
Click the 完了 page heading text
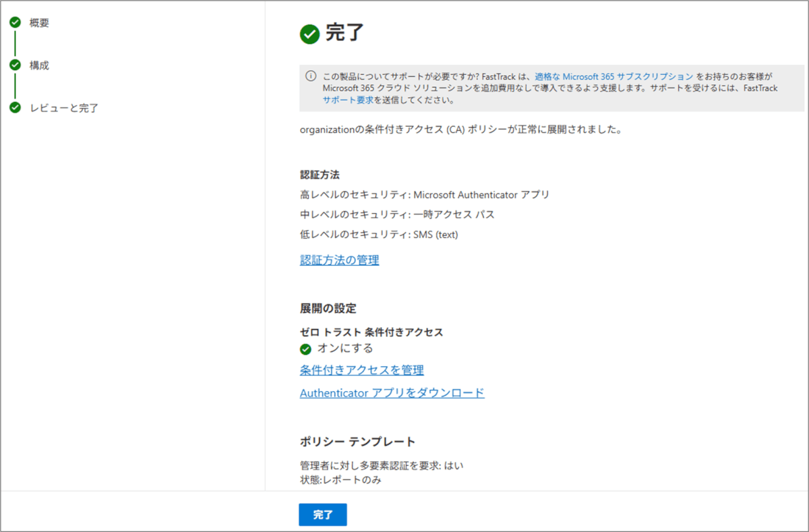click(x=344, y=33)
